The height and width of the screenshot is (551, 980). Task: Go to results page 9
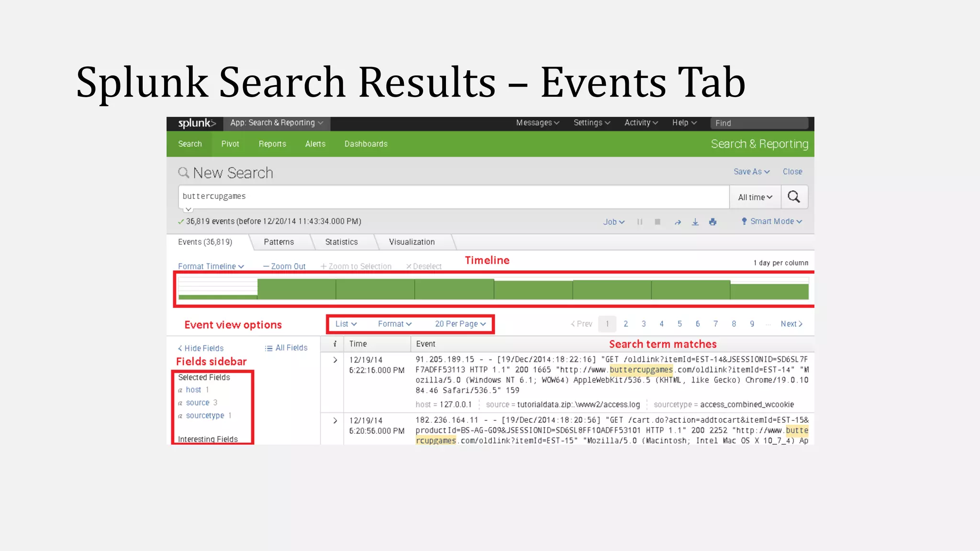pyautogui.click(x=752, y=324)
